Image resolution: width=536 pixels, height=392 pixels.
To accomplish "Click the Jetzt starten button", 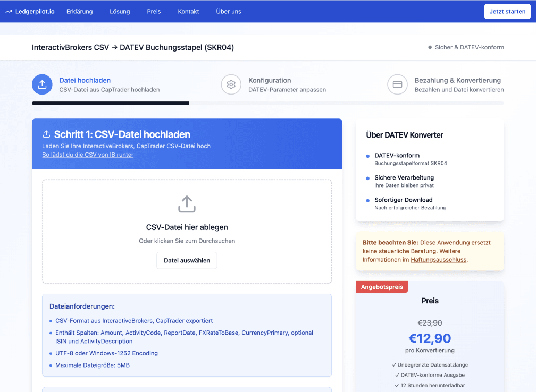I will click(507, 11).
